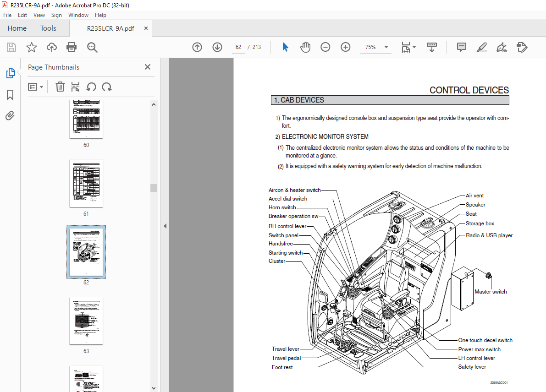Zoom out with the minus button

click(x=325, y=47)
